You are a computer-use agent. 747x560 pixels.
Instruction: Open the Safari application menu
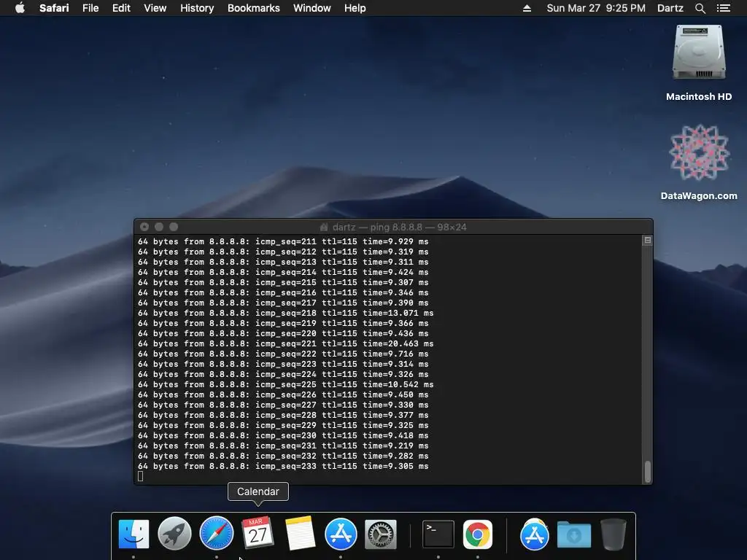[54, 8]
